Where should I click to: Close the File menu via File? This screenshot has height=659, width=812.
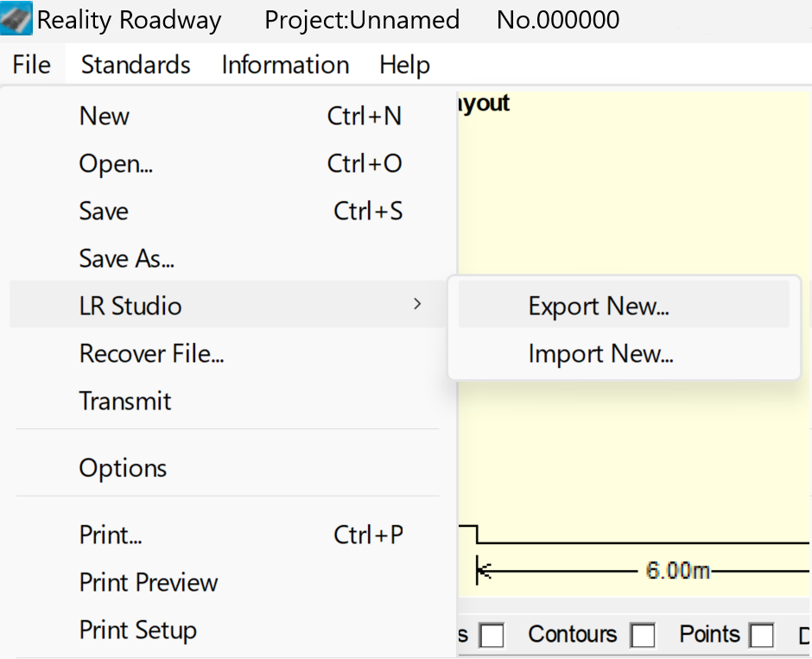[32, 65]
